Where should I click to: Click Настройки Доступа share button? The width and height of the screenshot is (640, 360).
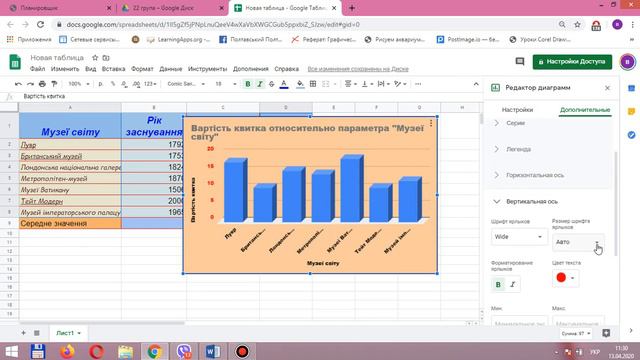(572, 62)
